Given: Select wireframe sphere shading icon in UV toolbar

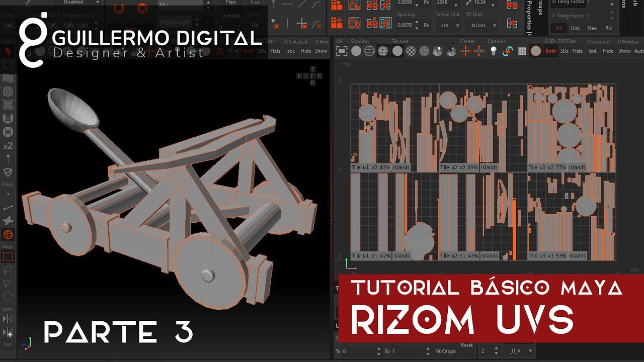Looking at the screenshot, I should click(x=369, y=51).
